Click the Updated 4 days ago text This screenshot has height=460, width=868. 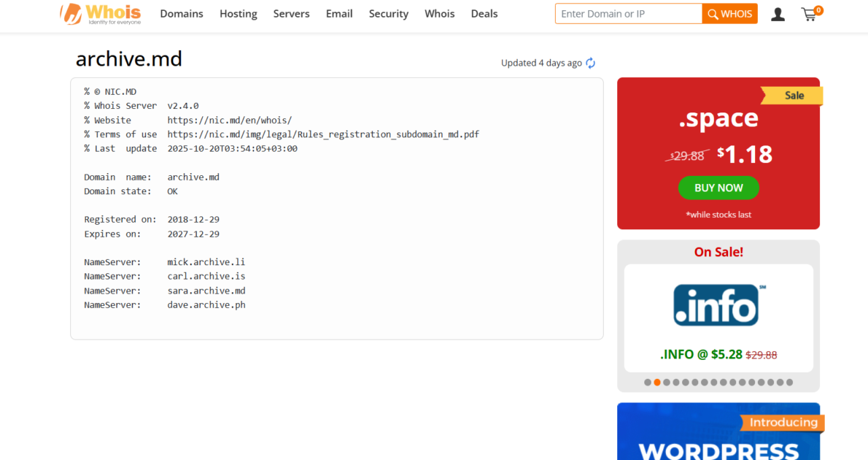coord(541,64)
